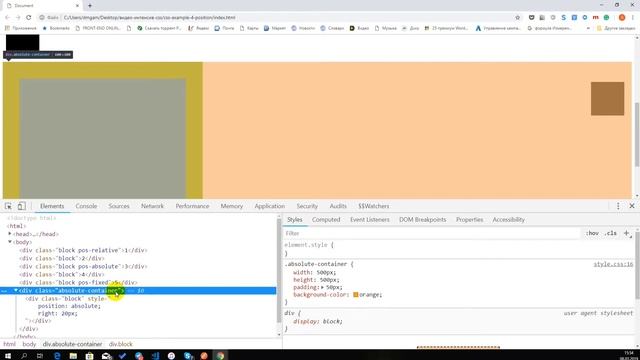Image resolution: width=640 pixels, height=360 pixels.
Task: Select the Elements tab
Action: click(x=52, y=206)
